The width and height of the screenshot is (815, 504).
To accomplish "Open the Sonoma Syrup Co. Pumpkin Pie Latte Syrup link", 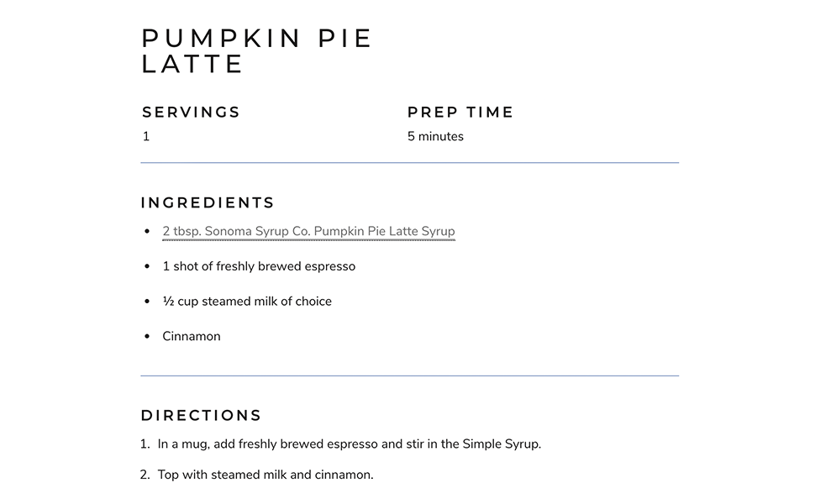I will (x=308, y=231).
